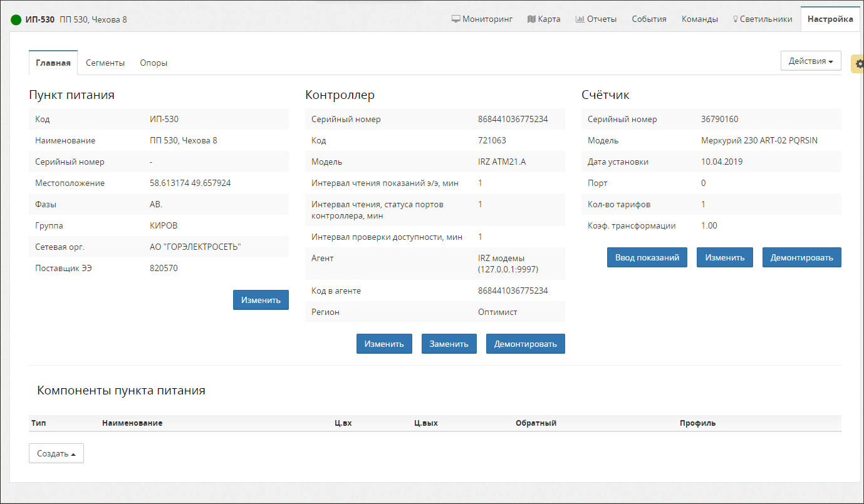This screenshot has width=864, height=504.
Task: Click Изменить under Счётчик
Action: pyautogui.click(x=724, y=257)
